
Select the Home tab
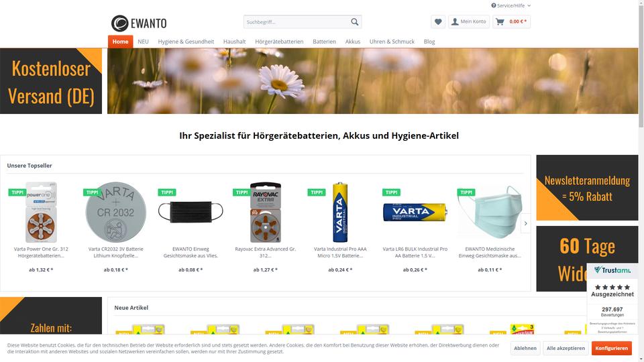coord(120,42)
